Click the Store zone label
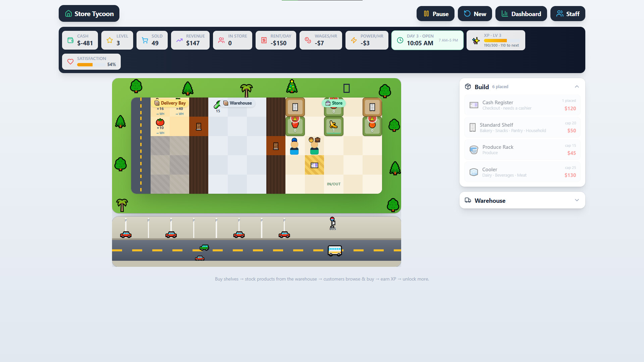 334,103
